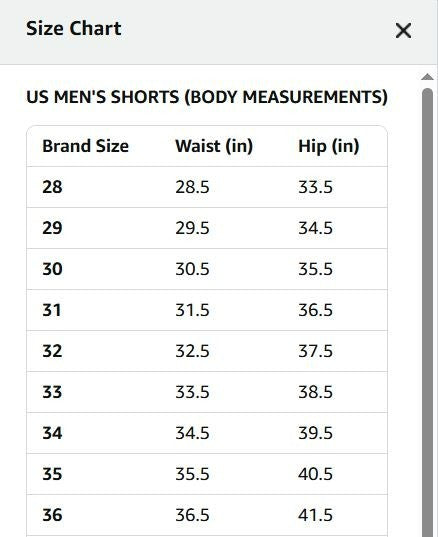Viewport: 438px width, 537px height.
Task: Select brand size 30 row label
Action: click(x=52, y=269)
